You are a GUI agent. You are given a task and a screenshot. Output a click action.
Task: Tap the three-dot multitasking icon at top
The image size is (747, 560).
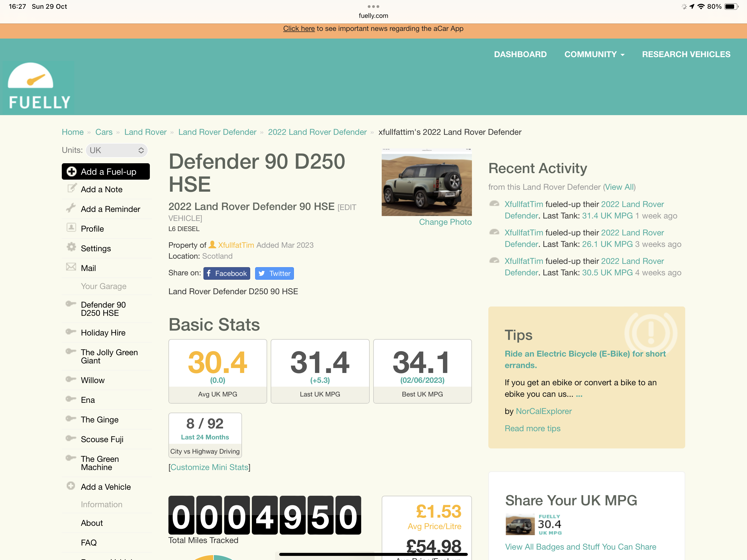click(x=373, y=6)
